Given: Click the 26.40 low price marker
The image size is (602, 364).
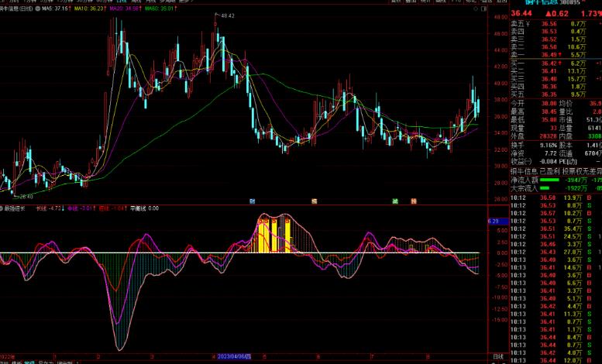Looking at the screenshot, I should point(26,197).
